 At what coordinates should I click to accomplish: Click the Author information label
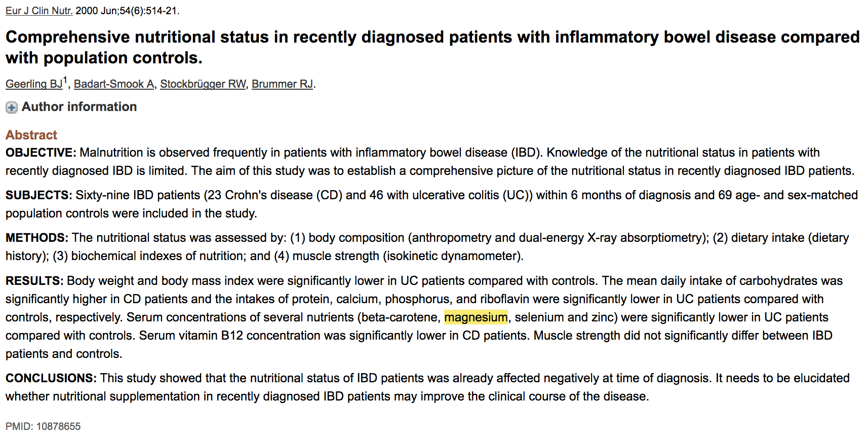[79, 107]
